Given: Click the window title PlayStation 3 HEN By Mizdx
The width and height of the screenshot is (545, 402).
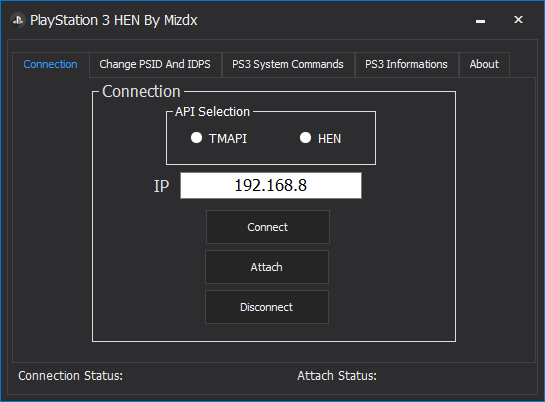Looking at the screenshot, I should 114,20.
